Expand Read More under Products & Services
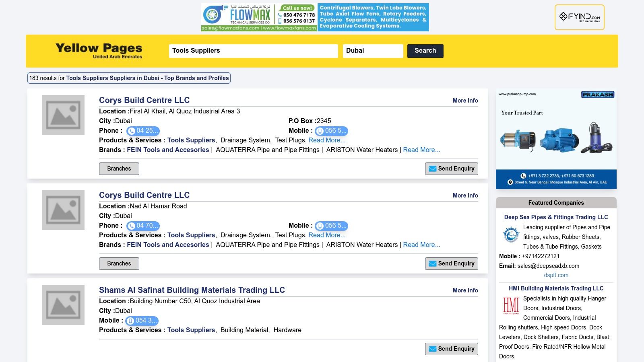Image resolution: width=644 pixels, height=362 pixels. point(326,140)
